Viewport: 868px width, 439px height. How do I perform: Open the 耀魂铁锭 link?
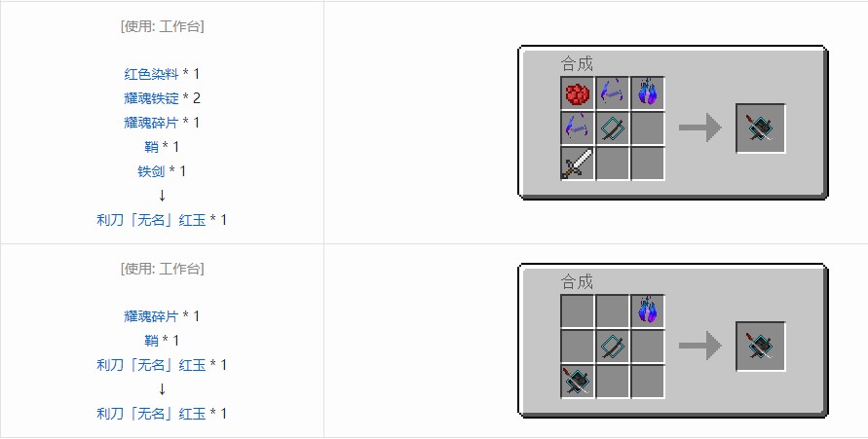pyautogui.click(x=151, y=98)
